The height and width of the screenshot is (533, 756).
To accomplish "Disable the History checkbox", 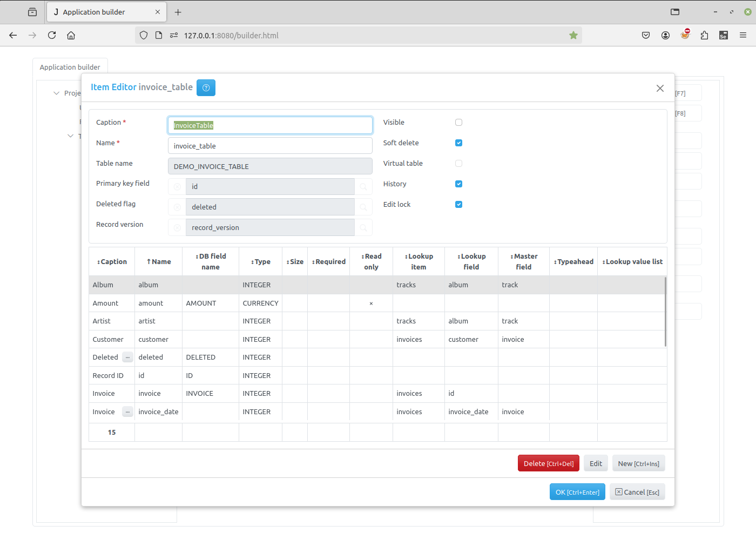I will (x=458, y=184).
